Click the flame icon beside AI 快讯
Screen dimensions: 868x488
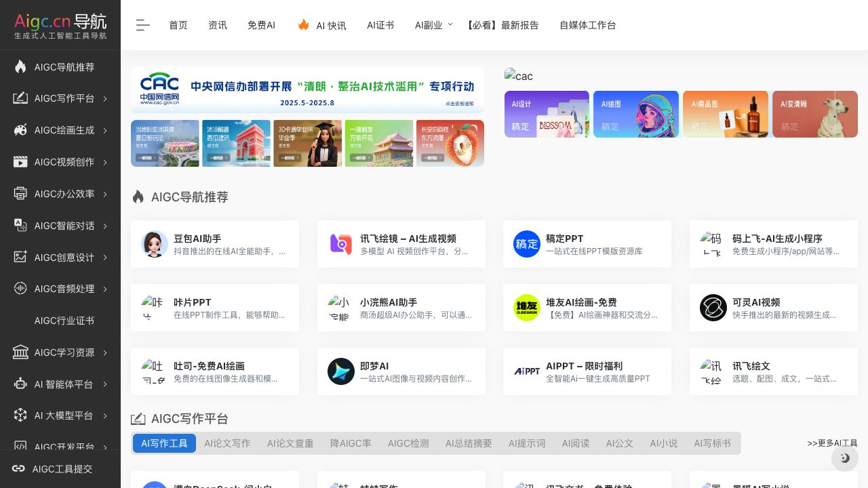(304, 25)
